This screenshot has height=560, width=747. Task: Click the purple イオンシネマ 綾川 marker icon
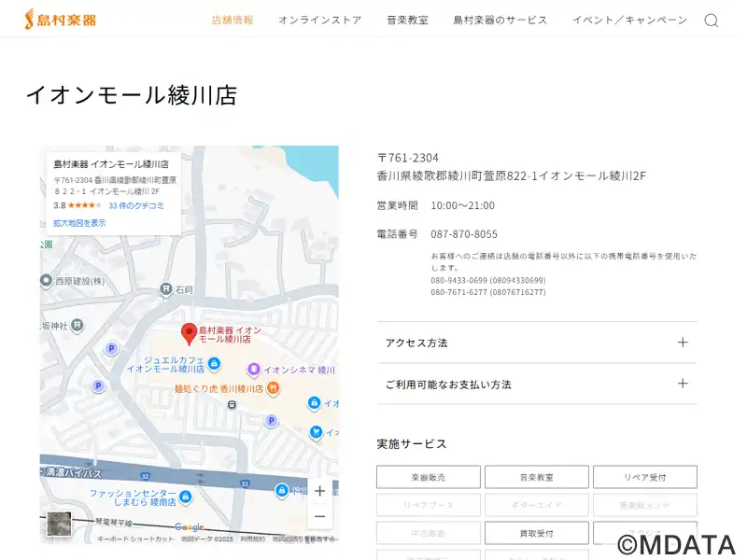[x=254, y=369]
